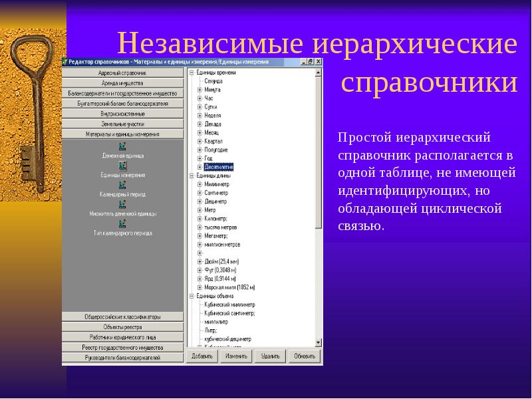
Task: Switch to Земельные участки section
Action: [122, 124]
